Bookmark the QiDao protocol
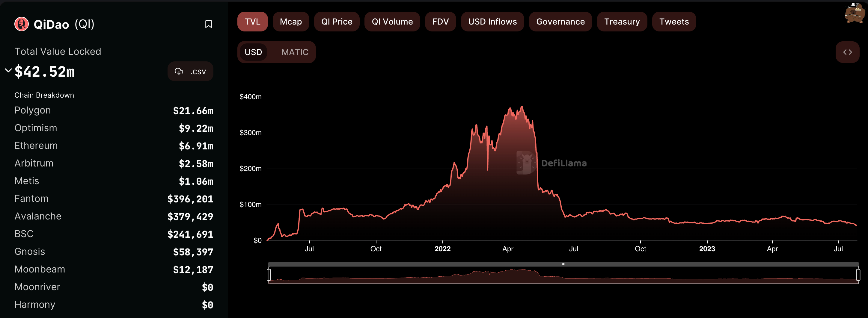Viewport: 868px width, 318px height. coord(208,24)
